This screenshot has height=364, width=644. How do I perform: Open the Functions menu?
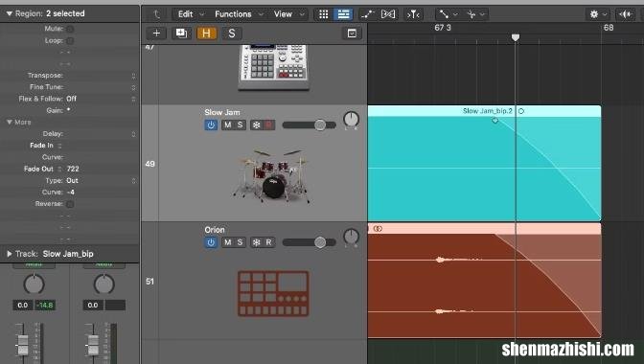[x=233, y=14]
